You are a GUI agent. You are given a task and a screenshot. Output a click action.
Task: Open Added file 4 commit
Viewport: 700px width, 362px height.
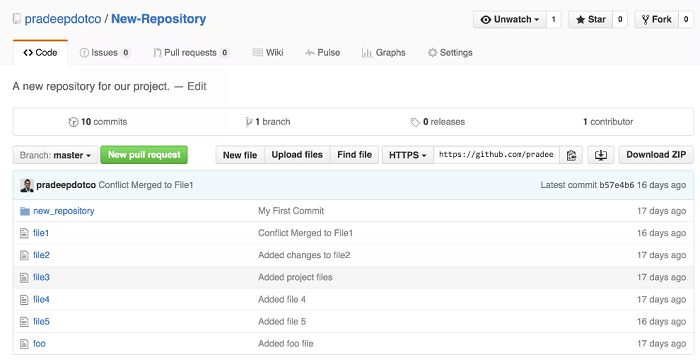(282, 300)
